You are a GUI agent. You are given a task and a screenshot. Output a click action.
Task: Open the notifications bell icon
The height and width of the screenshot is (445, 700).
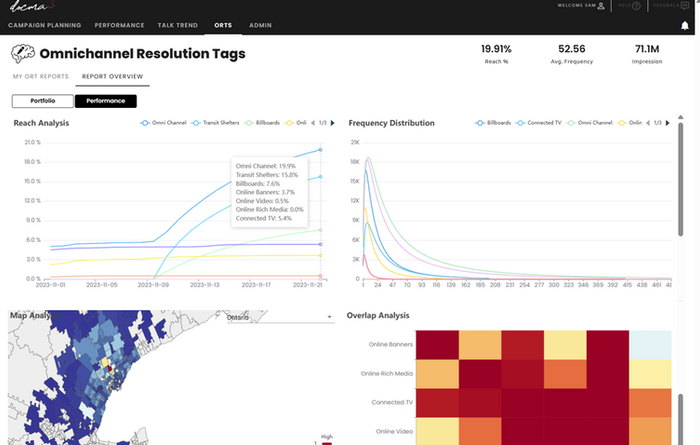tap(684, 26)
